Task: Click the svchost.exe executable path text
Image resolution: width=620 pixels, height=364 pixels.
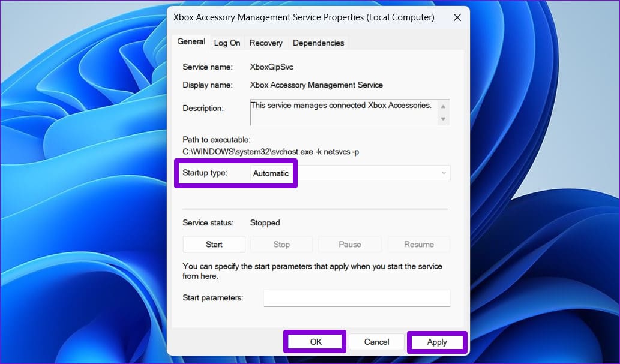Action: 271,151
